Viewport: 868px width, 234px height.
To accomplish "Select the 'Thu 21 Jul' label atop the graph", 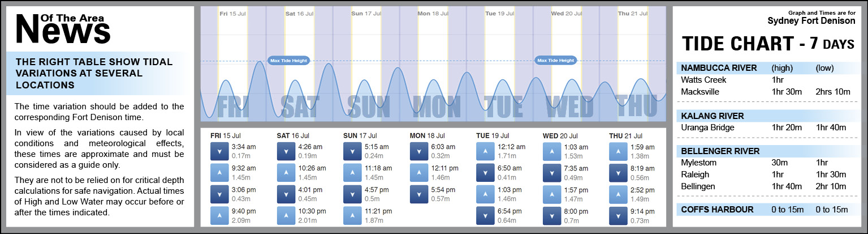I will tap(632, 13).
